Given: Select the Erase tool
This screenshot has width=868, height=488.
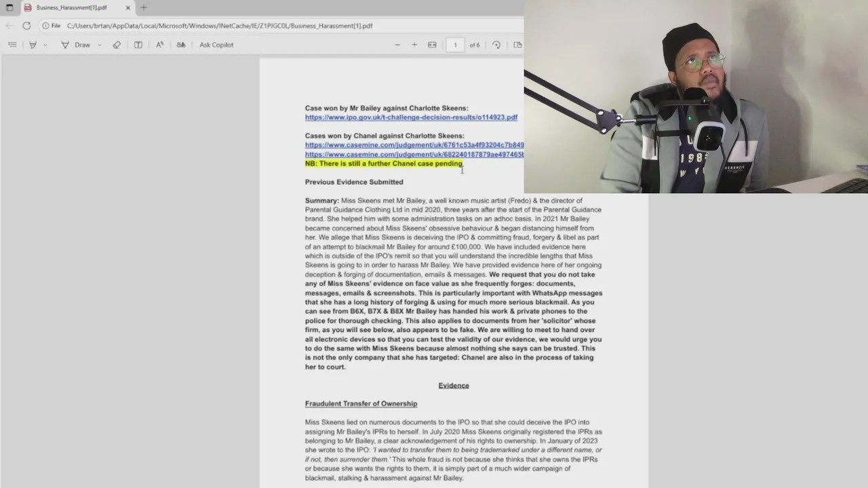Looking at the screenshot, I should coord(117,45).
